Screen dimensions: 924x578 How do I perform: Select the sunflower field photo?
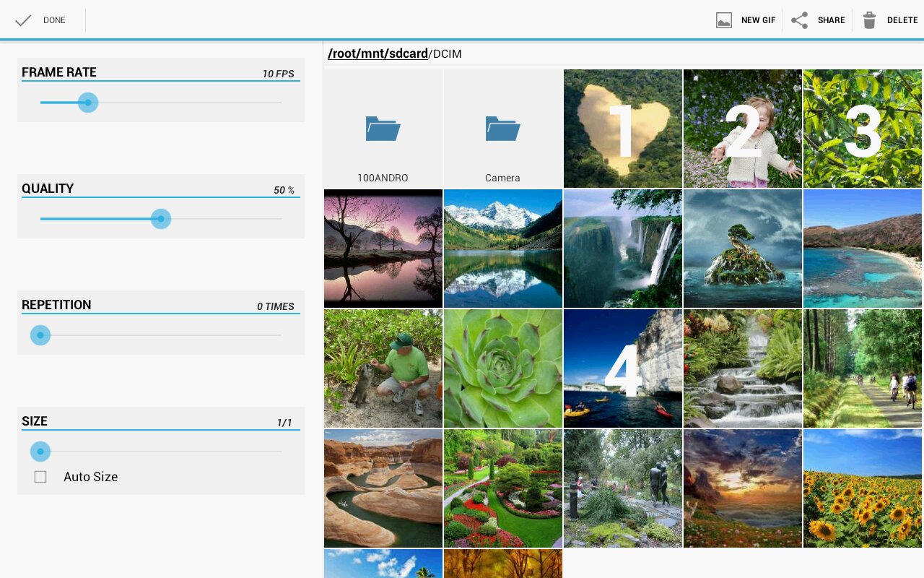coord(863,488)
